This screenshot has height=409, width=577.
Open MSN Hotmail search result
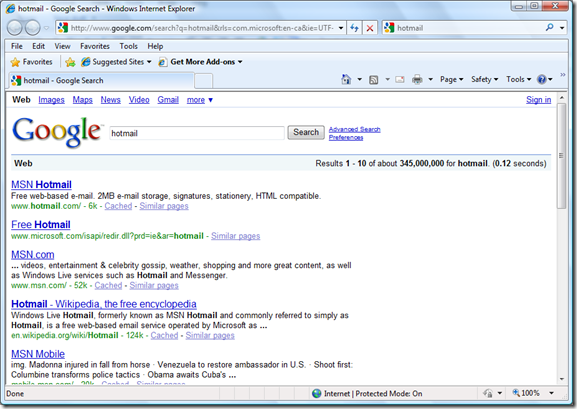tap(41, 185)
